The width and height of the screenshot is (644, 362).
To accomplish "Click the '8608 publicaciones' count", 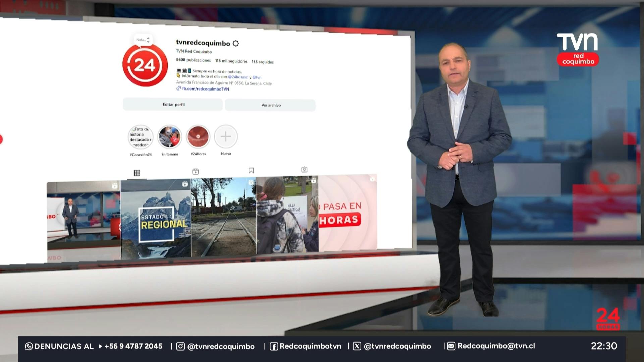I will pos(194,60).
